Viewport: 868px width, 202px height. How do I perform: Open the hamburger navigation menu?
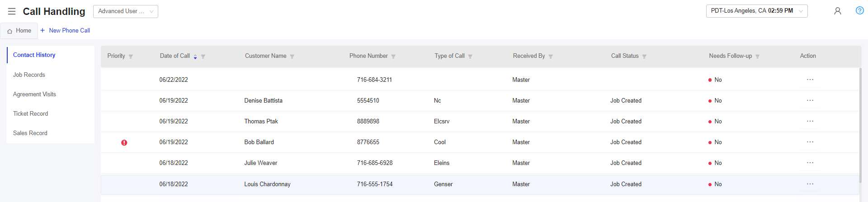(12, 11)
